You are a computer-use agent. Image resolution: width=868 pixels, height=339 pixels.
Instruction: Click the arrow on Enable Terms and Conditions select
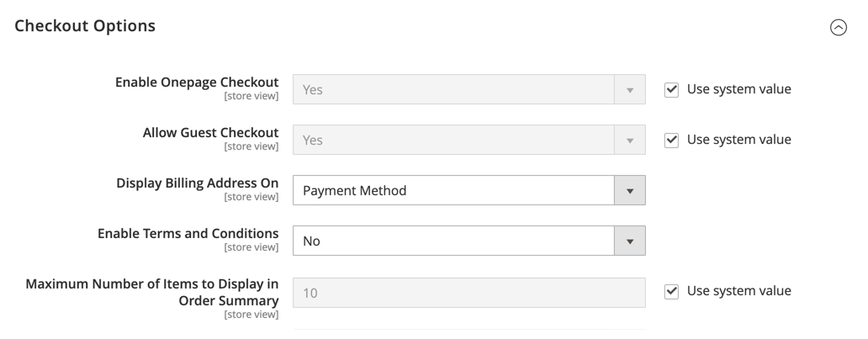(629, 241)
